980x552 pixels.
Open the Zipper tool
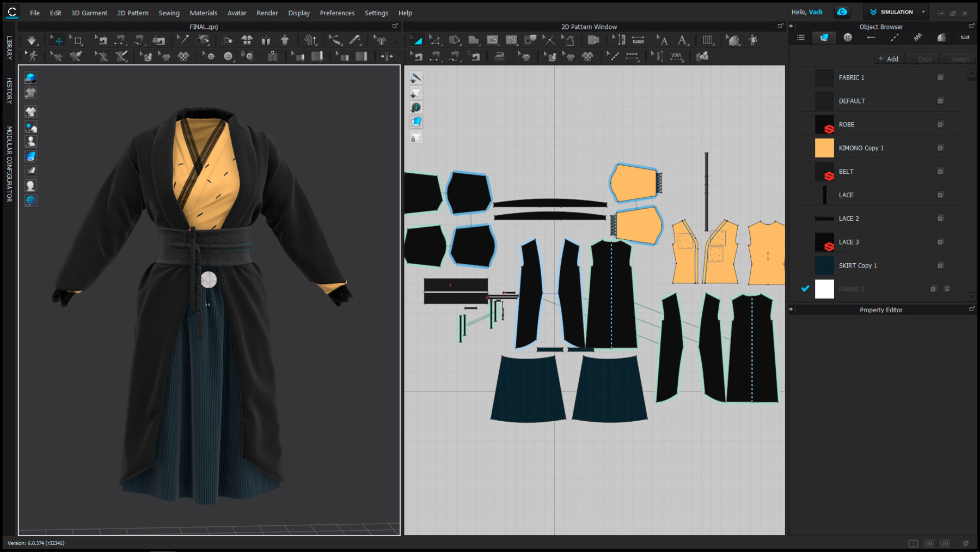(x=272, y=56)
